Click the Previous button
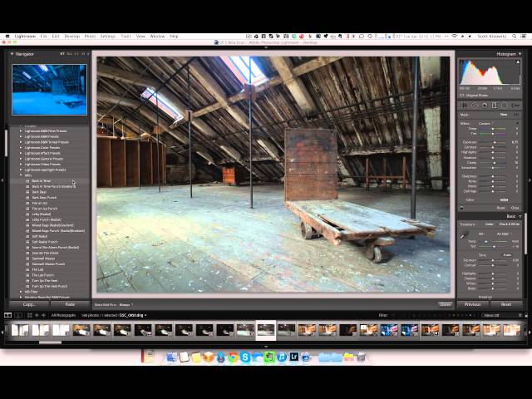This screenshot has width=532, height=399. [473, 304]
